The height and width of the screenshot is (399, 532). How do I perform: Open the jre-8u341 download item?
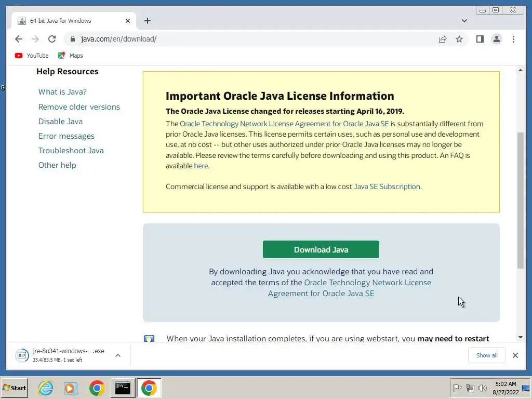[60, 355]
